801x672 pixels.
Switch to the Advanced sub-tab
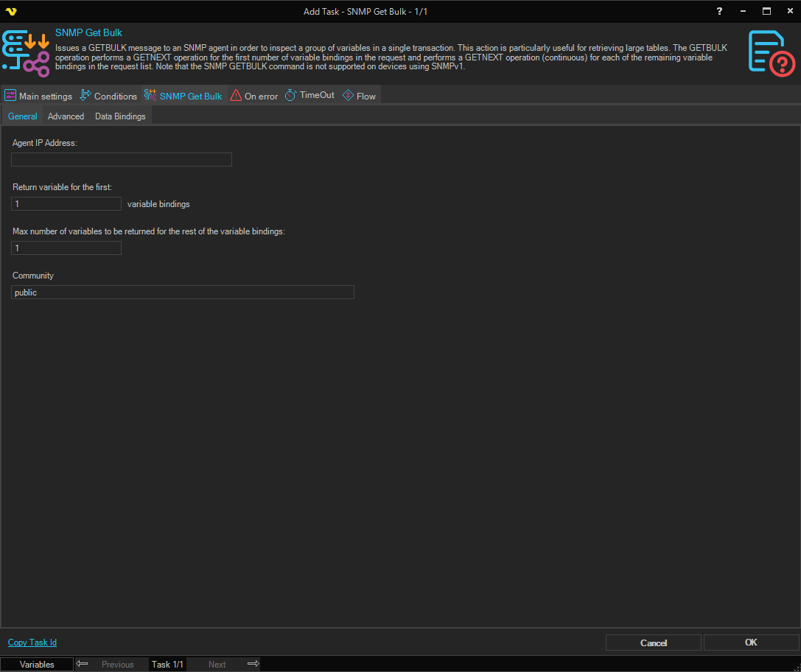click(x=66, y=116)
